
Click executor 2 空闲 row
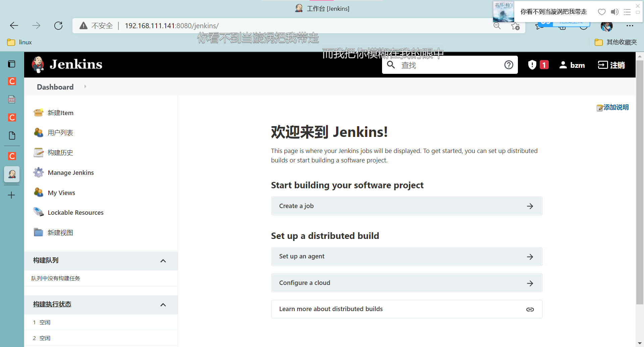click(x=101, y=338)
